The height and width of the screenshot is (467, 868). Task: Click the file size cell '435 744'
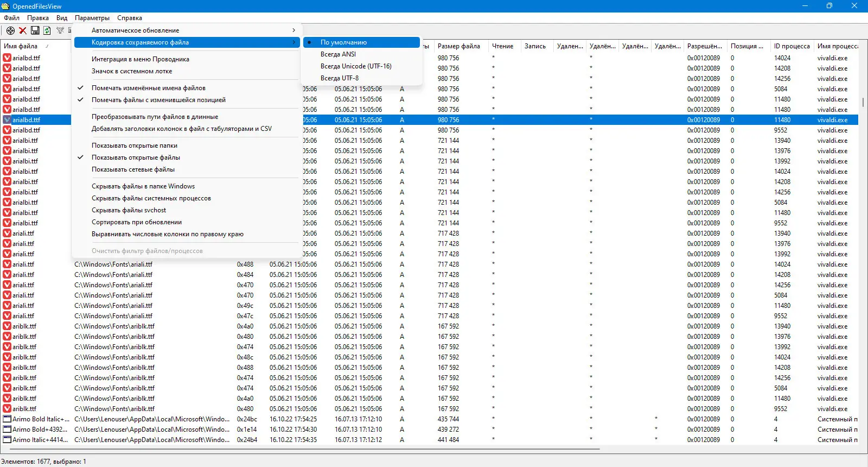pyautogui.click(x=448, y=419)
